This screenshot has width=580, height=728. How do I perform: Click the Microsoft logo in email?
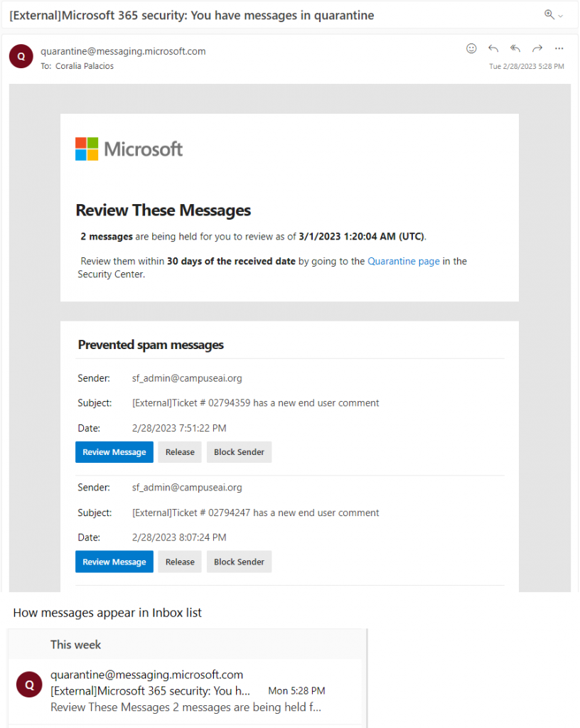point(129,149)
